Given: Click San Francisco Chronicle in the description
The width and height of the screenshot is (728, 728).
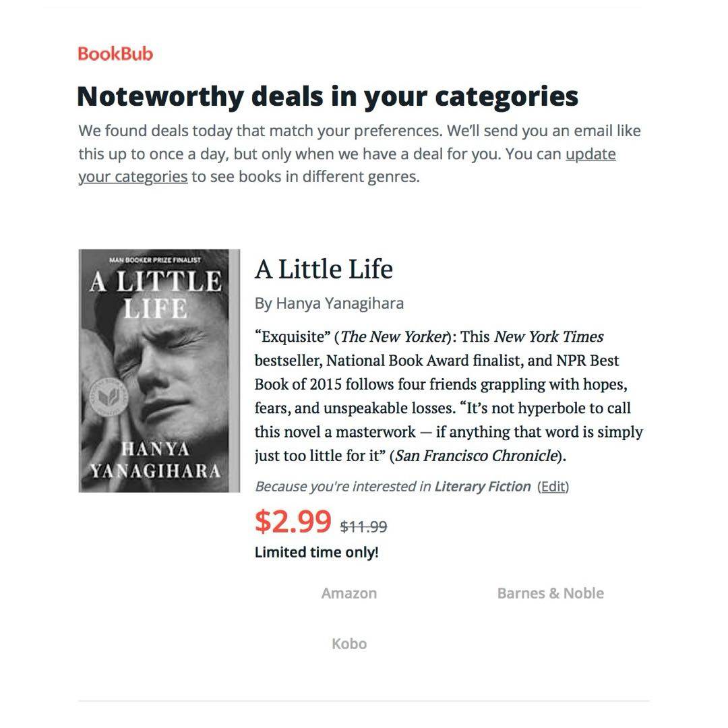Looking at the screenshot, I should click(x=477, y=456).
